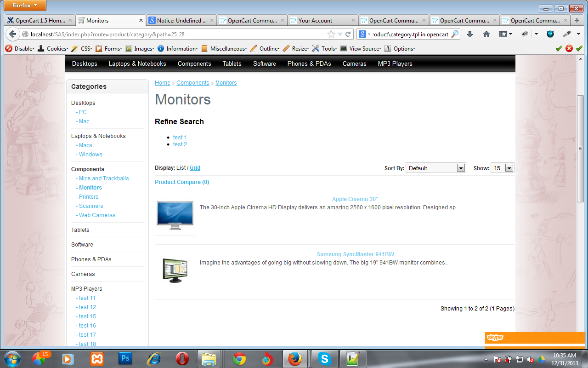This screenshot has height=368, width=588.
Task: Open Photoshop from the taskbar
Action: click(125, 358)
